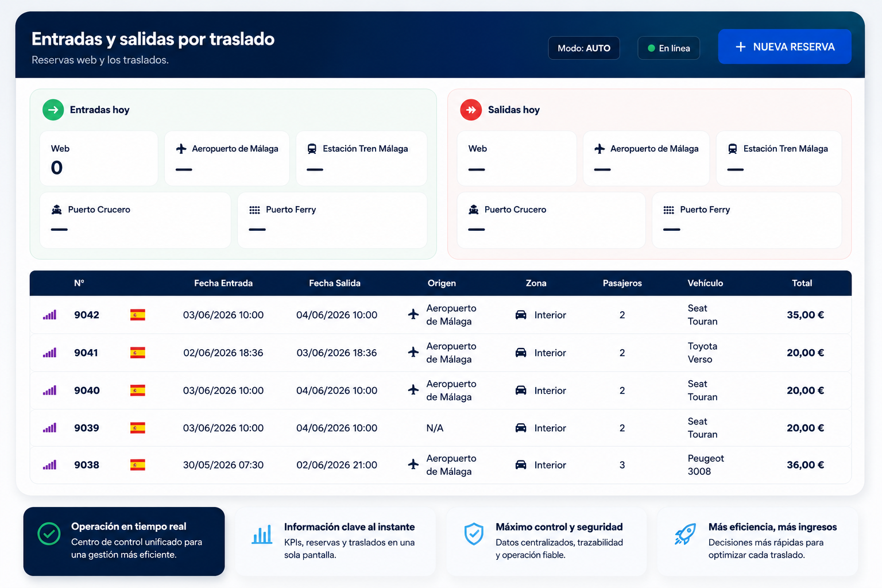Click the Peugeot 3008 vehicle cell
882x588 pixels.
pyautogui.click(x=706, y=465)
